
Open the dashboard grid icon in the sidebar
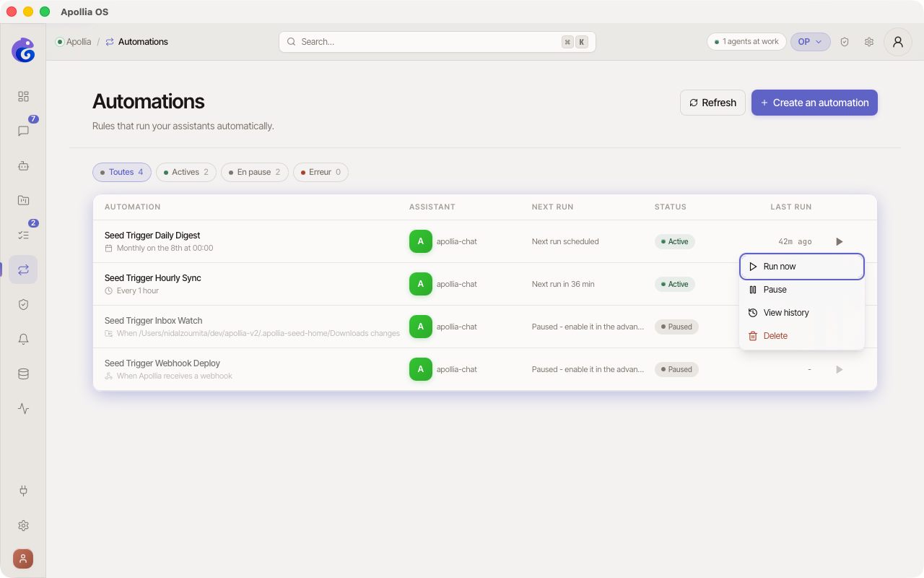[x=23, y=96]
